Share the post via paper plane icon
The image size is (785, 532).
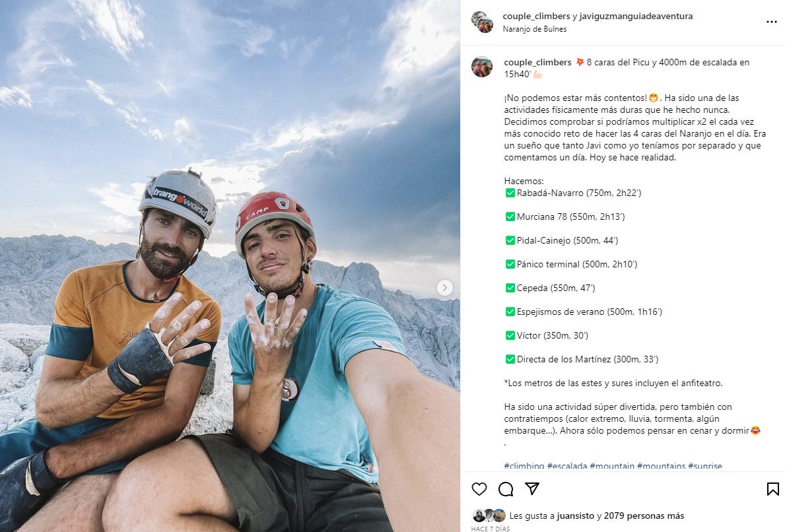tap(532, 489)
